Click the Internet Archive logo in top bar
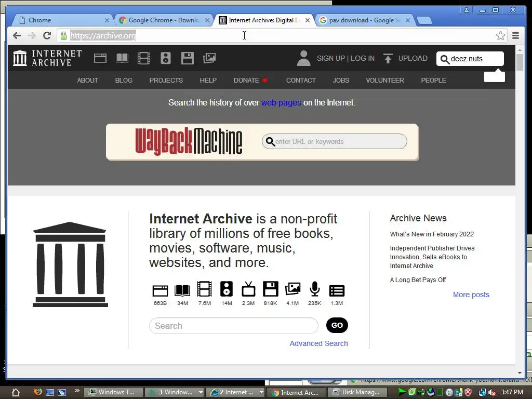532x399 pixels. (x=47, y=58)
